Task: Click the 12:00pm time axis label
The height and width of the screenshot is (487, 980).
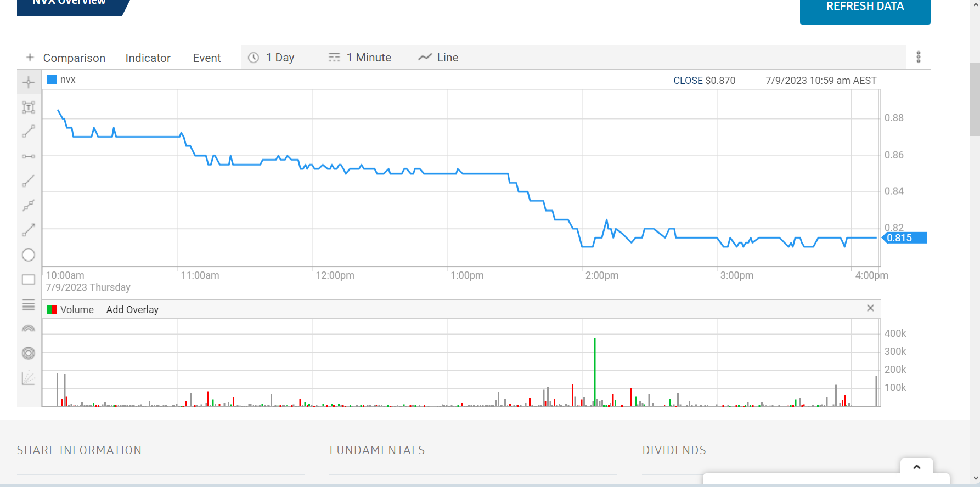Action: (335, 275)
